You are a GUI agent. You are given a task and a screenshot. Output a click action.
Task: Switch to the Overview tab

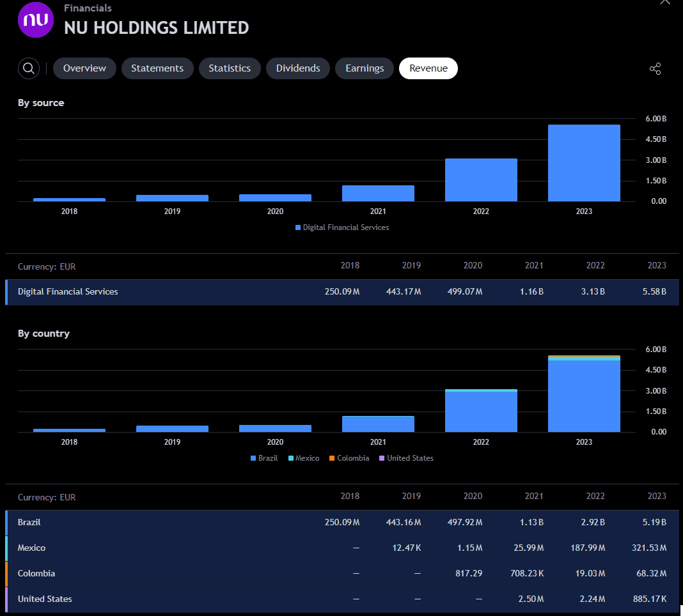click(x=84, y=68)
